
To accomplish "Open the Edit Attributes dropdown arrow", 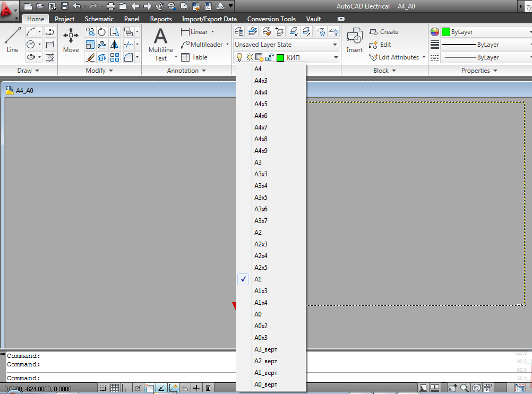I will click(x=424, y=57).
